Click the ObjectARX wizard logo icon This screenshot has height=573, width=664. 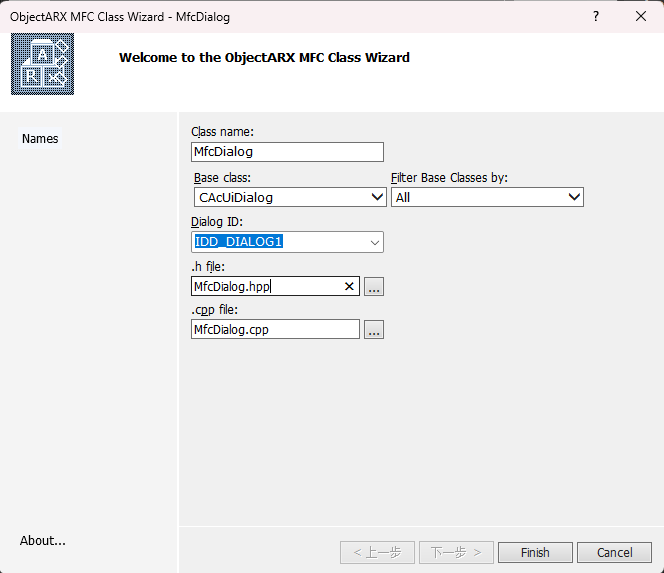tap(43, 63)
